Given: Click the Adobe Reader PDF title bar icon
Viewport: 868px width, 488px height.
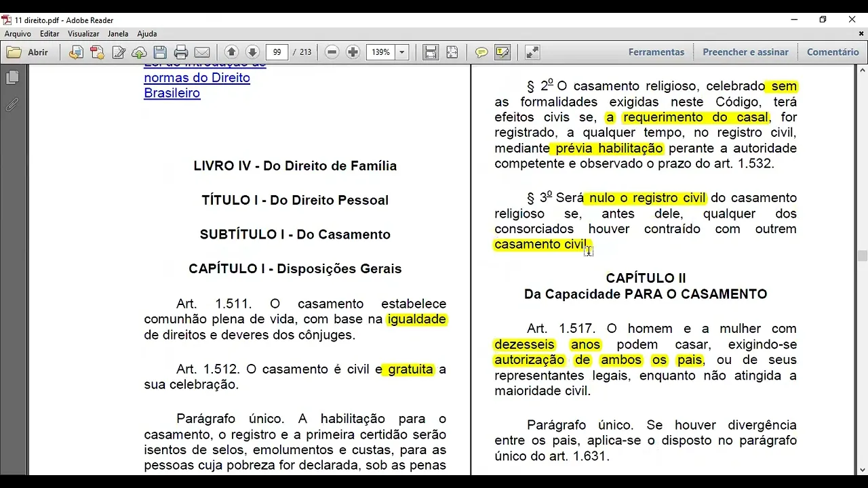Looking at the screenshot, I should point(7,20).
